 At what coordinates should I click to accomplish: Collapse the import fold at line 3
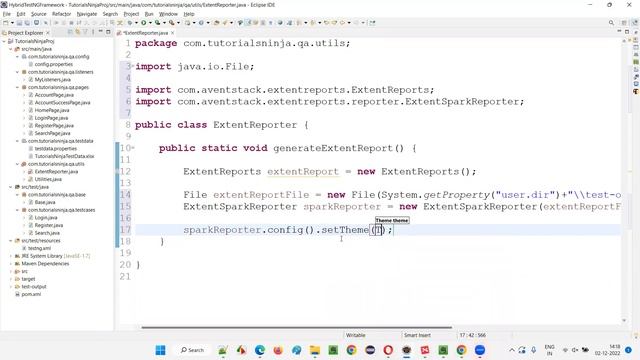[133, 66]
